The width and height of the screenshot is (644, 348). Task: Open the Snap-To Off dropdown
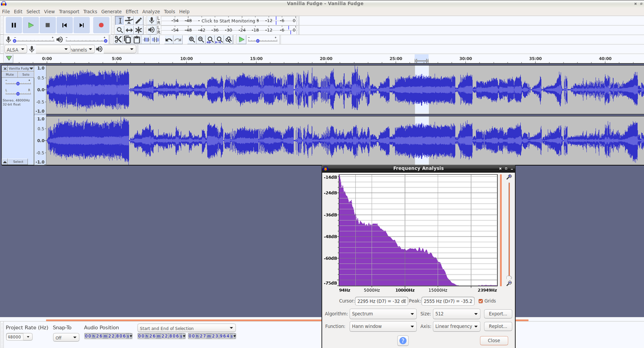click(x=66, y=337)
